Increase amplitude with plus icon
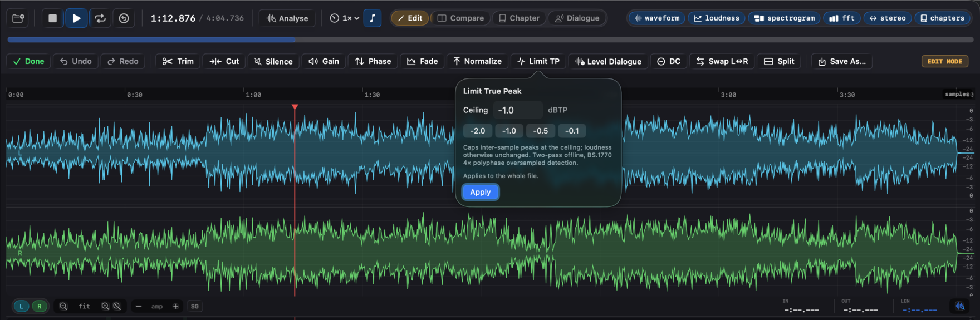This screenshot has height=320, width=980. [x=175, y=306]
